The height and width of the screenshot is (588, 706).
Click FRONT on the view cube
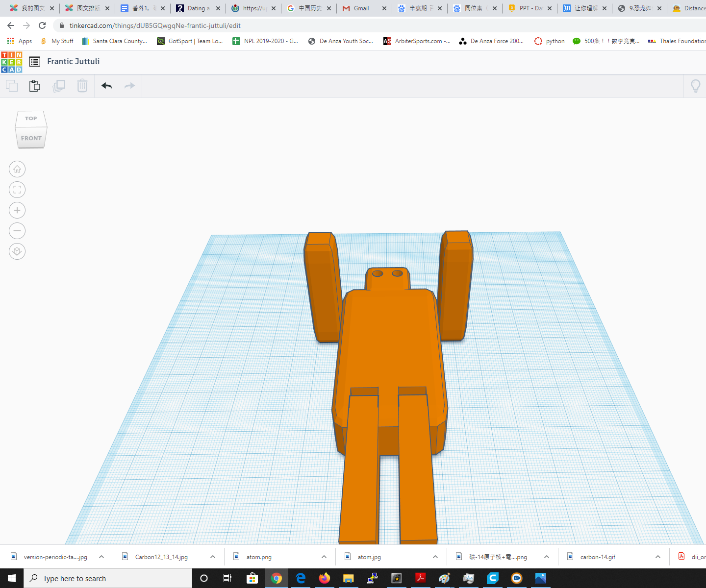[x=31, y=138]
